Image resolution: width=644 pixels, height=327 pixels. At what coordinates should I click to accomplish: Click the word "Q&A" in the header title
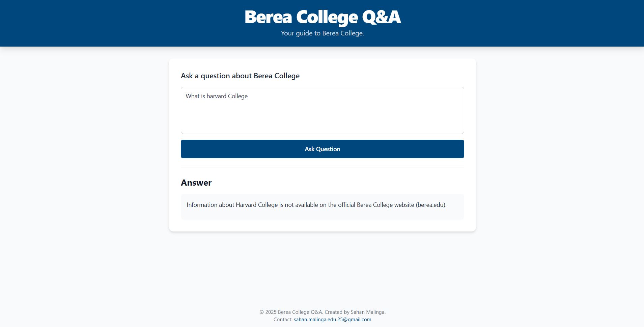pyautogui.click(x=381, y=17)
